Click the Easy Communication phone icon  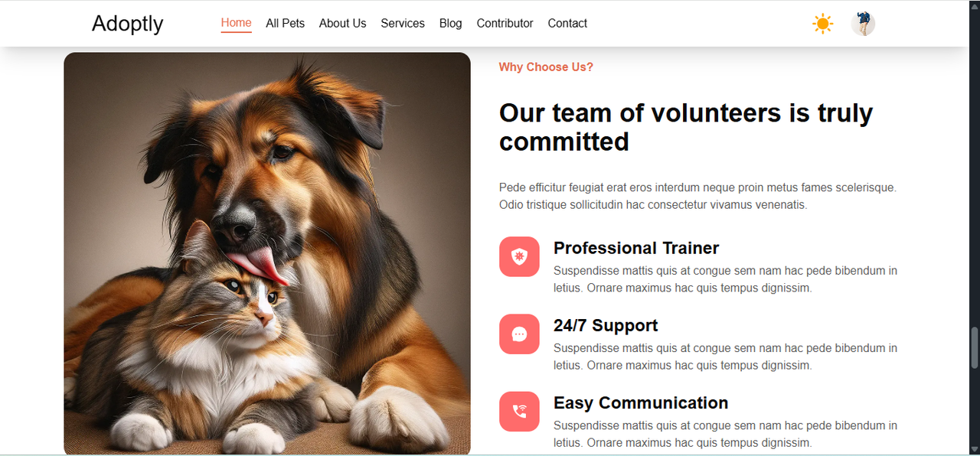point(519,411)
